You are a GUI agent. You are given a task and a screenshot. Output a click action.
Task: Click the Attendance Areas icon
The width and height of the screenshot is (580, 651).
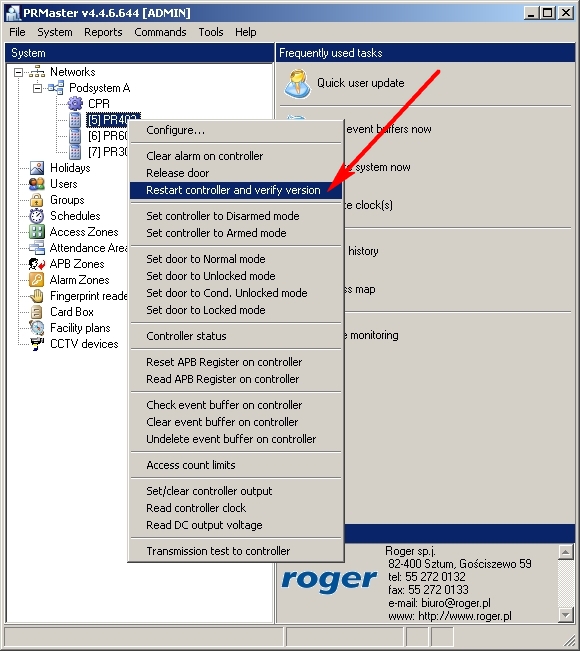click(x=37, y=248)
